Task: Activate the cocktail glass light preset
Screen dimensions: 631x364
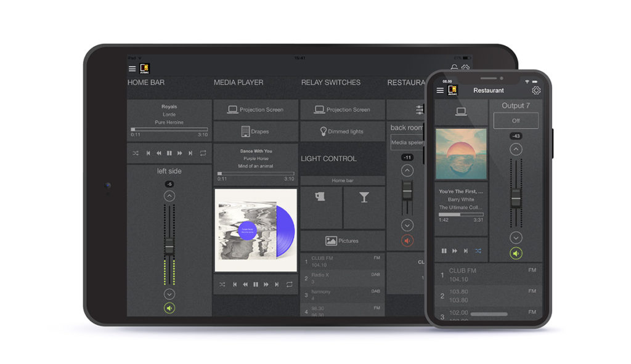Action: pos(364,207)
